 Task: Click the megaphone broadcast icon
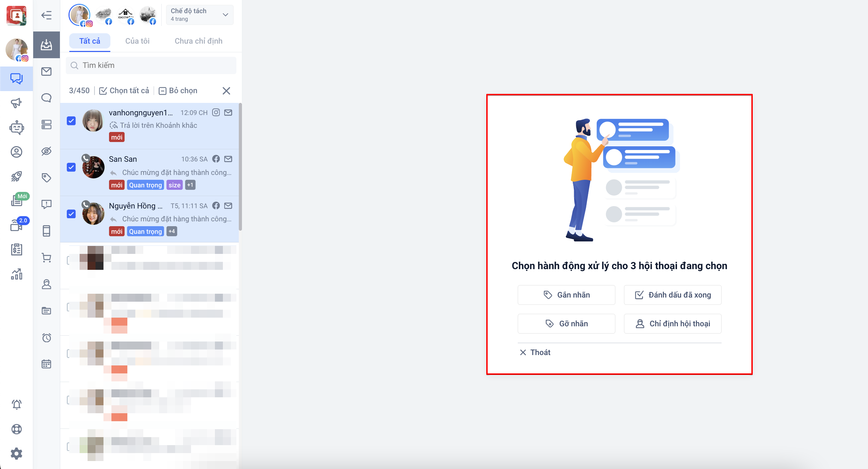pos(16,103)
